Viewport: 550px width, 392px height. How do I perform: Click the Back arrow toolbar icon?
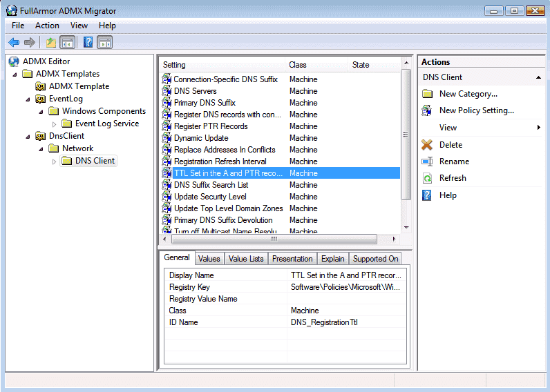[x=14, y=42]
